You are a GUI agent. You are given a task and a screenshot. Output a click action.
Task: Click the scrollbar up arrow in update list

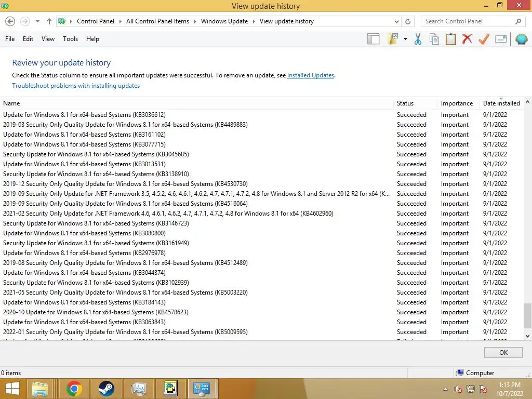pos(527,102)
